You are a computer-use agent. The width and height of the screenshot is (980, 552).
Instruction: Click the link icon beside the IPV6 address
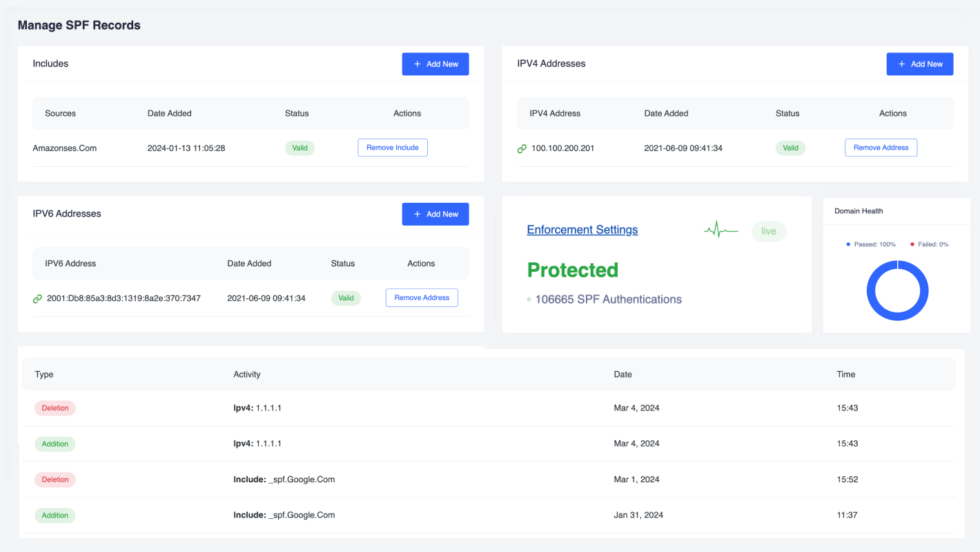click(37, 299)
